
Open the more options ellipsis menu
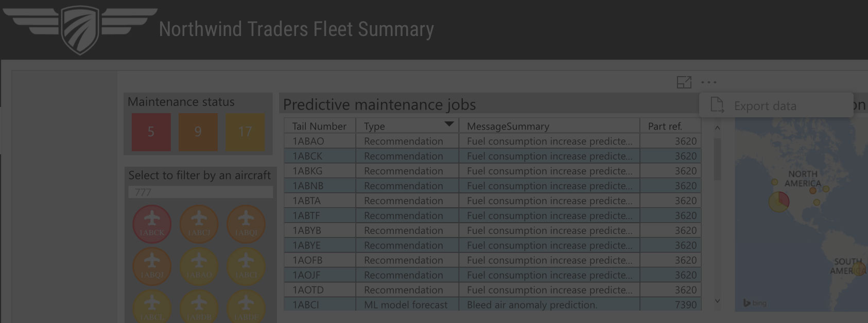pyautogui.click(x=708, y=82)
